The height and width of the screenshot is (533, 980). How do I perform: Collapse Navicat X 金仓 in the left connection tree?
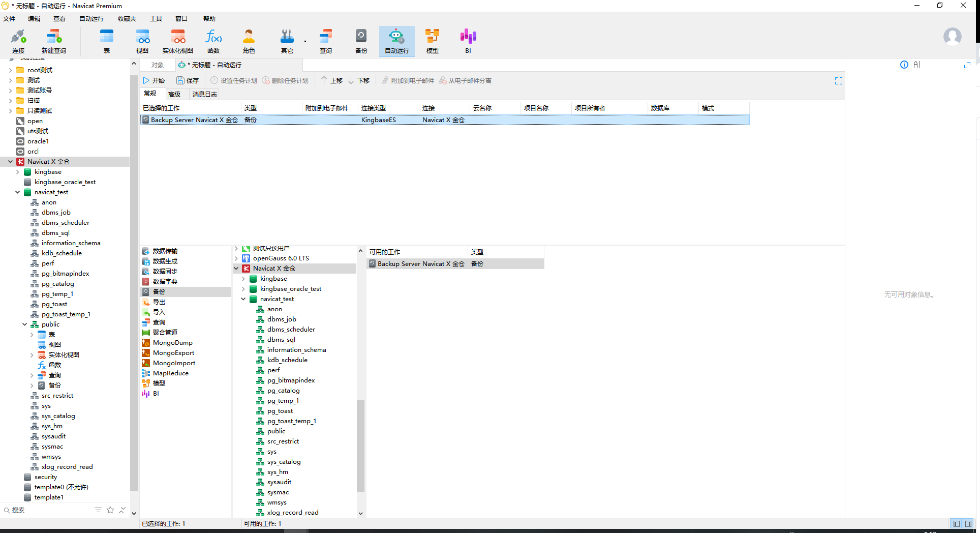(10, 162)
